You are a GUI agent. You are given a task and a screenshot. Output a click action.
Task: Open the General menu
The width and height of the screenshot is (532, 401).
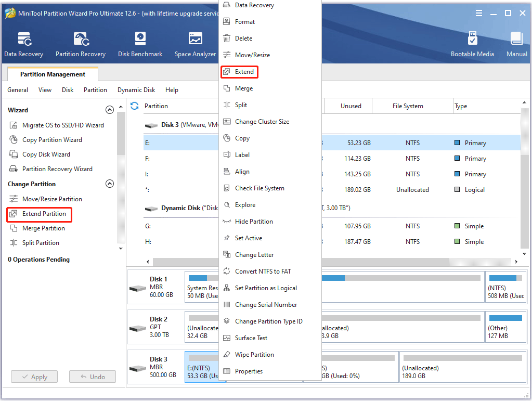(x=18, y=90)
